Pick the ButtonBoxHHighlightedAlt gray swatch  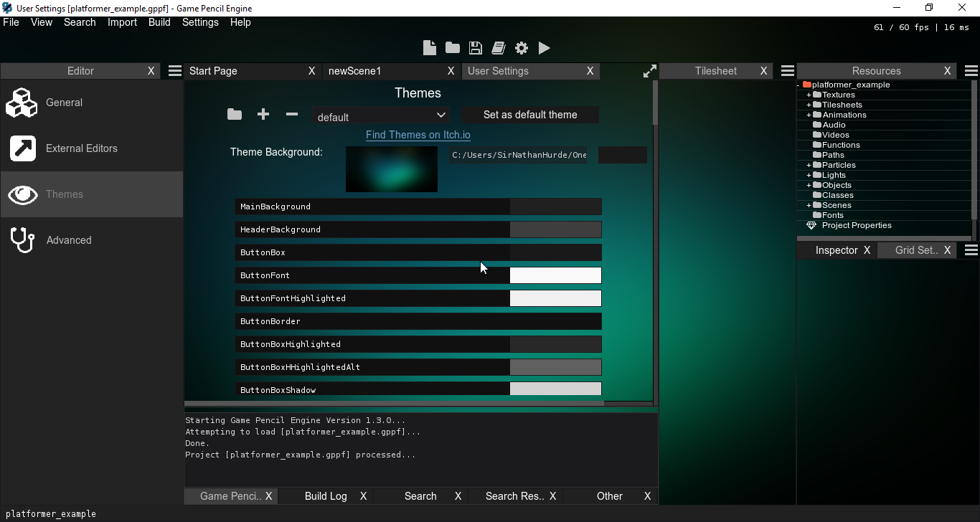[555, 367]
